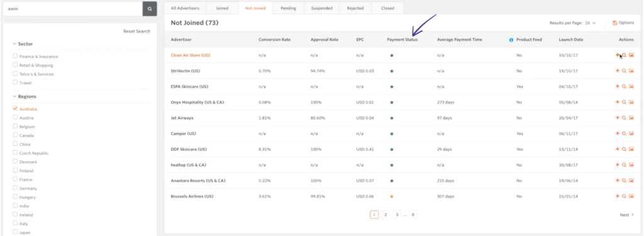Open the Rejected tab
This screenshot has height=236, width=644.
click(355, 8)
